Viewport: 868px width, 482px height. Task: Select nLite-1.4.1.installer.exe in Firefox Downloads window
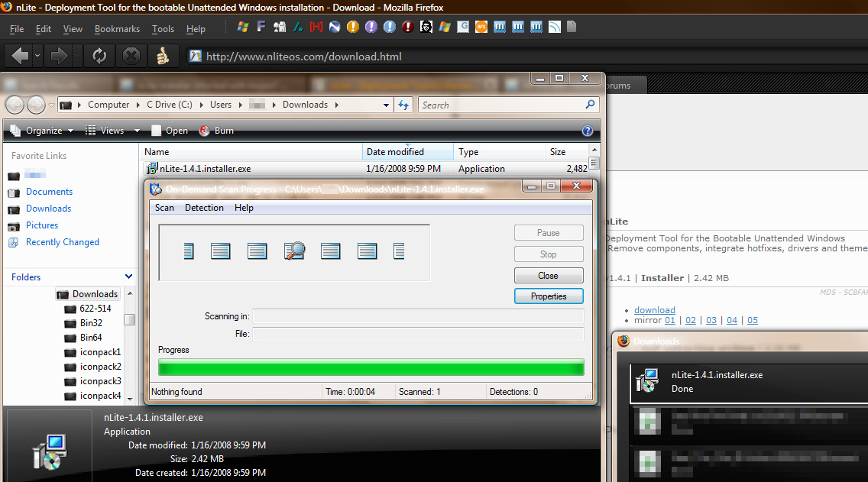749,382
